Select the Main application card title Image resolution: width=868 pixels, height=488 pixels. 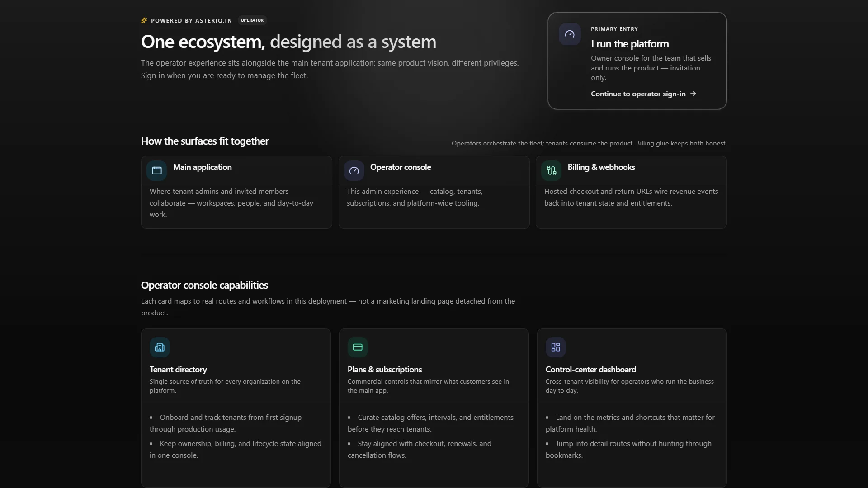pyautogui.click(x=202, y=167)
